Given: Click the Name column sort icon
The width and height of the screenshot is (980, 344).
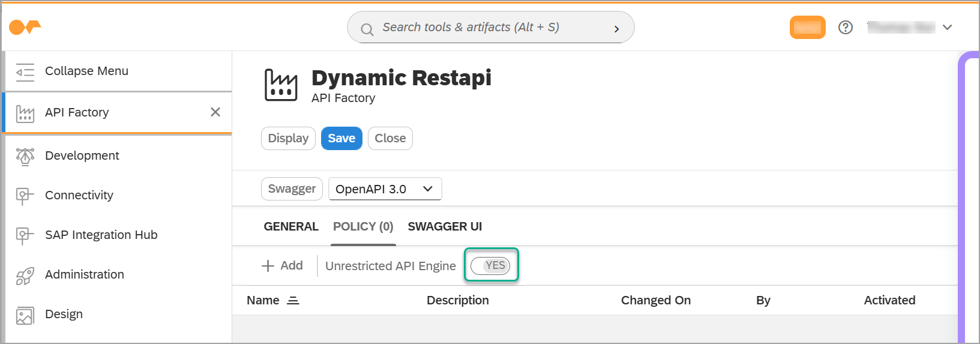Looking at the screenshot, I should pyautogui.click(x=293, y=300).
